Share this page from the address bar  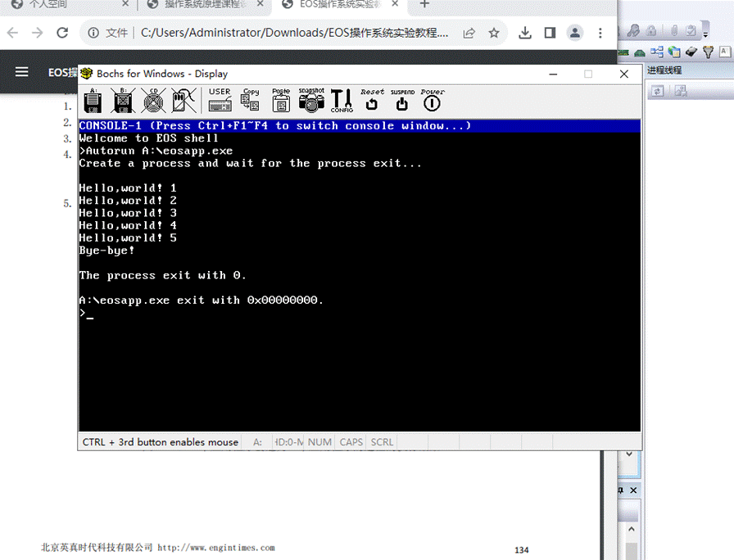(x=469, y=33)
